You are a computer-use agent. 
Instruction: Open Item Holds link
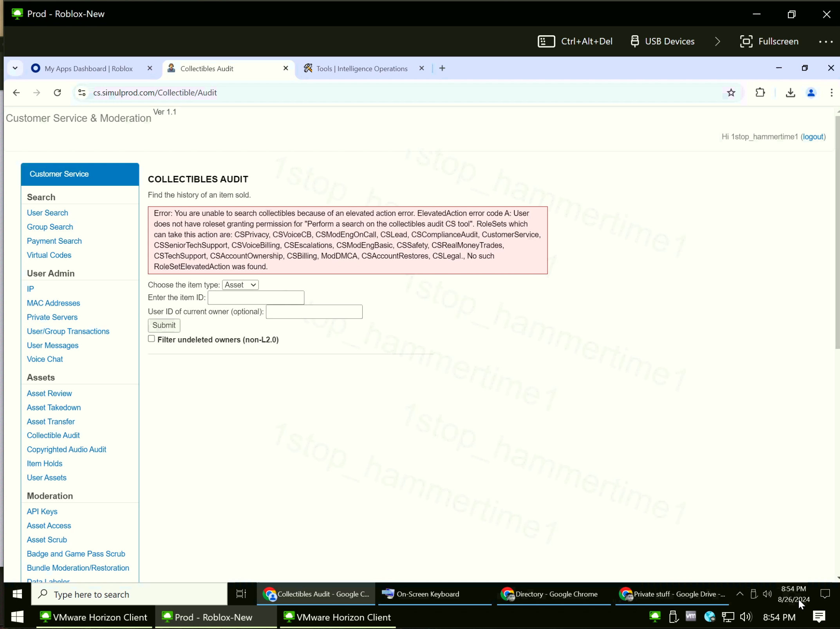44,464
